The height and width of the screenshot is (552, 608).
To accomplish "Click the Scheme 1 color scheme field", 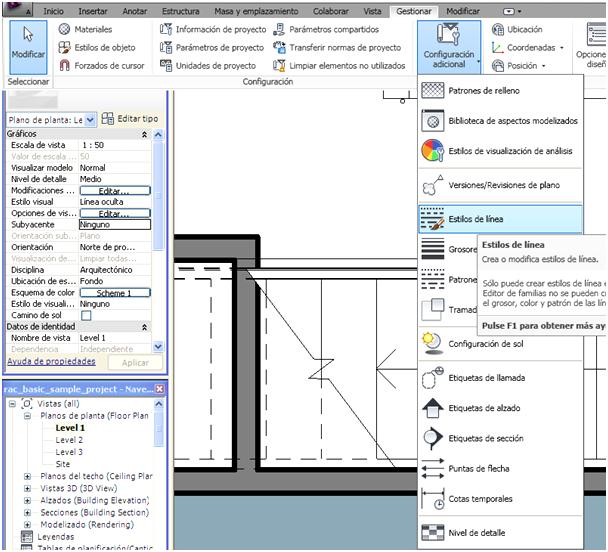I will pyautogui.click(x=113, y=293).
